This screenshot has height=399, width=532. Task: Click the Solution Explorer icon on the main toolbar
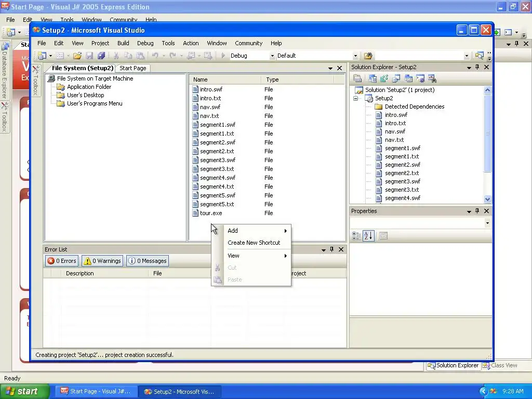[x=479, y=56]
